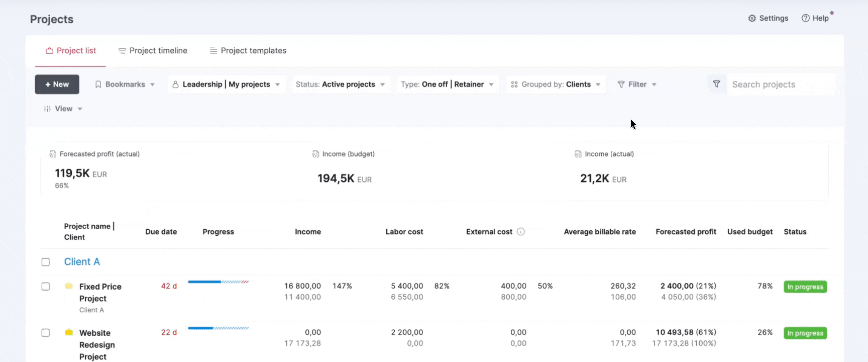
Task: Select the Client A group checkbox
Action: point(46,262)
